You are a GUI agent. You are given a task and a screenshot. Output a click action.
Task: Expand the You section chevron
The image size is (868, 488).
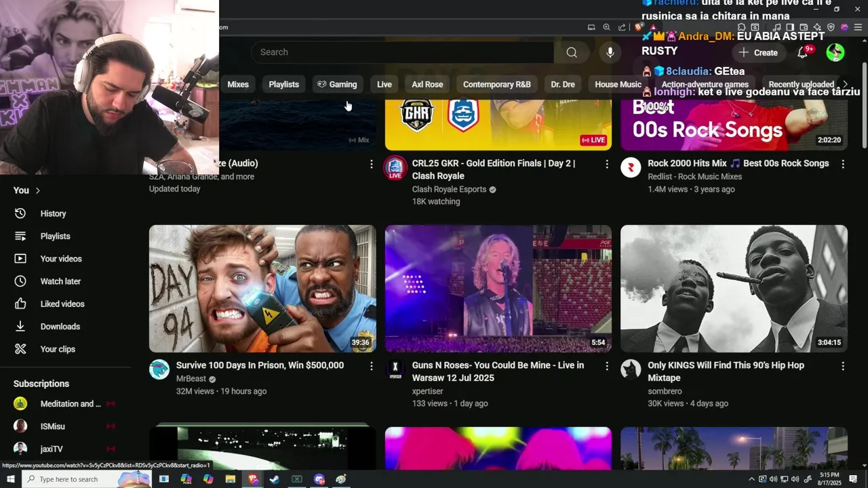(38, 190)
